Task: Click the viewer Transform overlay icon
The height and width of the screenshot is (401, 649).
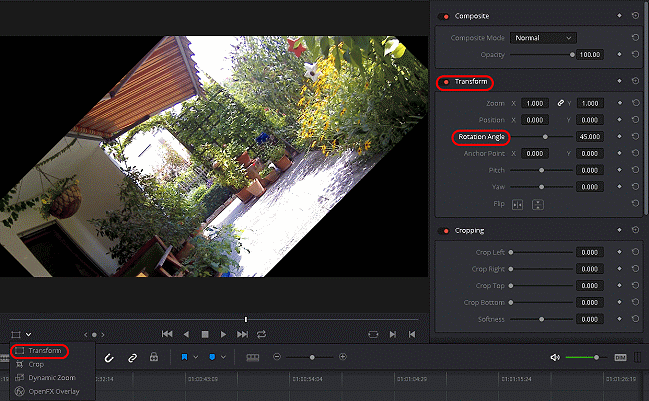Action: (16, 334)
